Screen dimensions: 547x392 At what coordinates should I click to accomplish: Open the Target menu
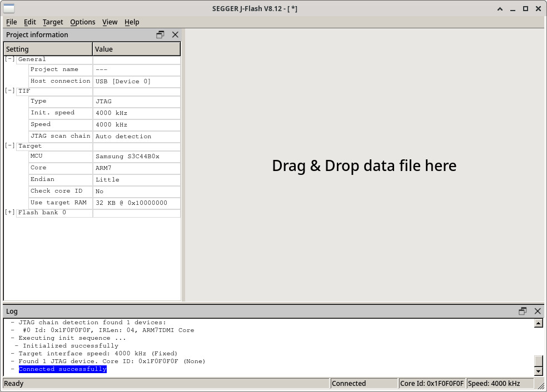tap(53, 22)
